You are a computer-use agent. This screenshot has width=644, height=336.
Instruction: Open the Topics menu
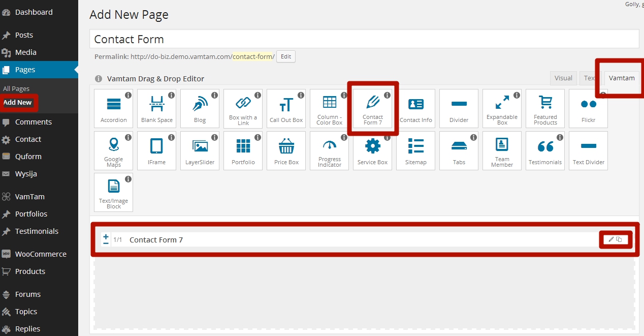point(39,312)
